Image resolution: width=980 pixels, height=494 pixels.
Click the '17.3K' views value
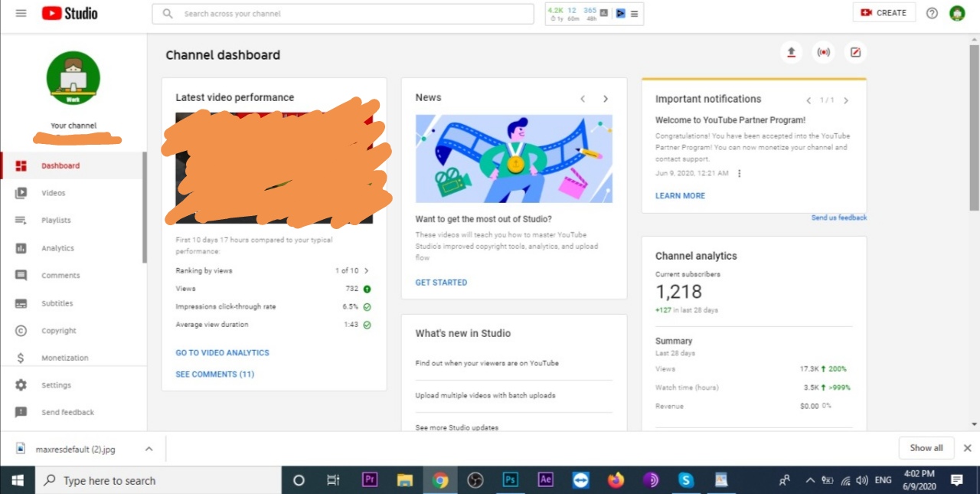tap(809, 369)
